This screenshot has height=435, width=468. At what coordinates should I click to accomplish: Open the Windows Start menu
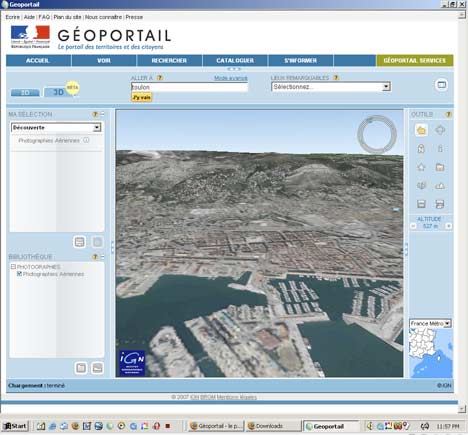(15, 426)
